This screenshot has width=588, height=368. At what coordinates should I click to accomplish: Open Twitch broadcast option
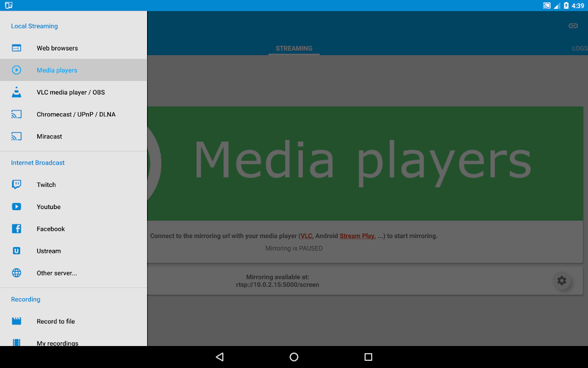tap(46, 185)
